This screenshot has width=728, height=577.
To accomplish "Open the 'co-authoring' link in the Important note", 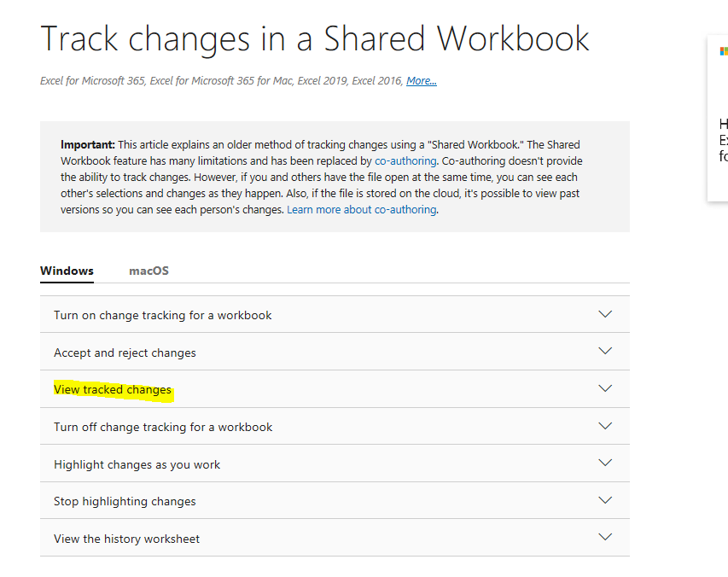I will [405, 160].
